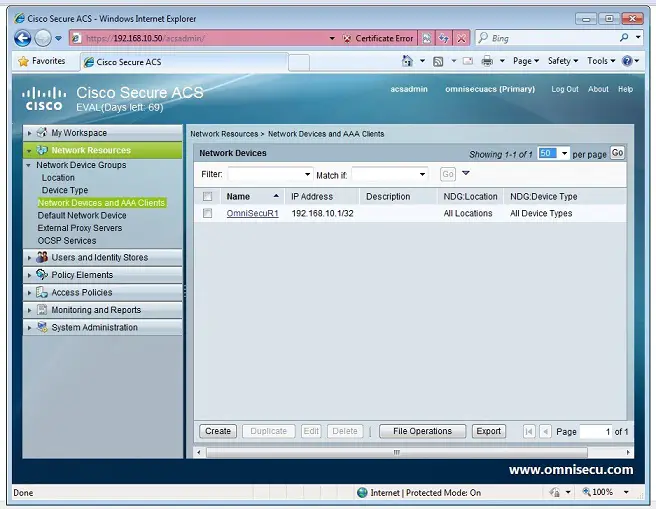
Task: Open the search provider dropdown arrow
Action: click(638, 38)
